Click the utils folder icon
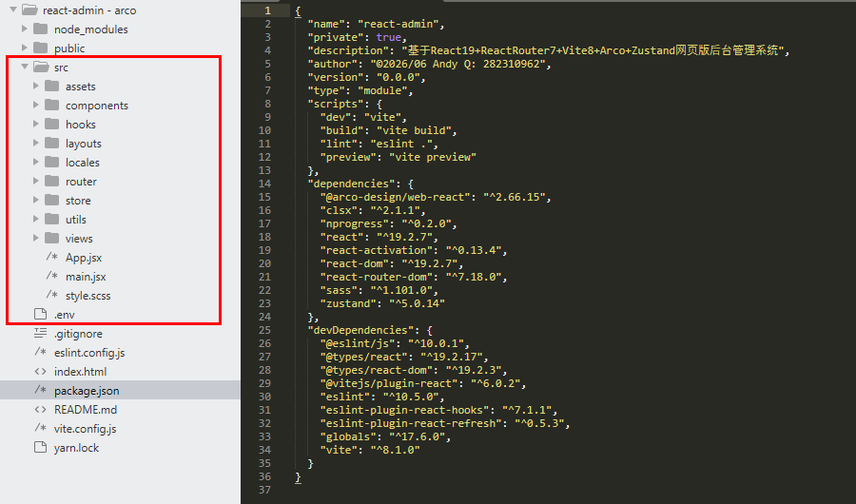Image resolution: width=856 pixels, height=504 pixels. tap(52, 219)
